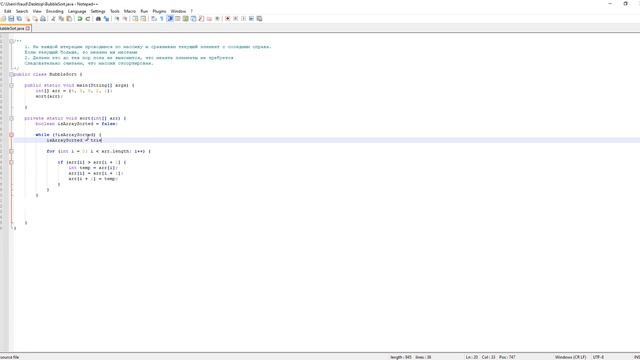Toggle Show All Characters icon
This screenshot has height=360, width=640.
point(162,19)
